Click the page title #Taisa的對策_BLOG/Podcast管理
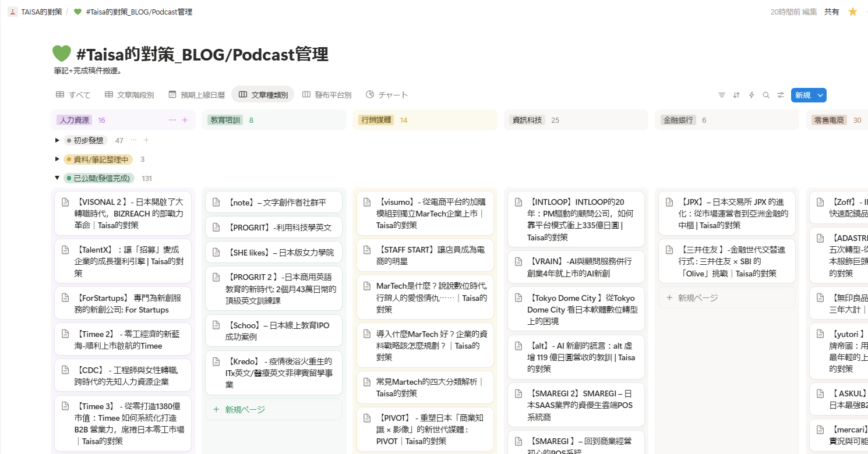 click(202, 54)
